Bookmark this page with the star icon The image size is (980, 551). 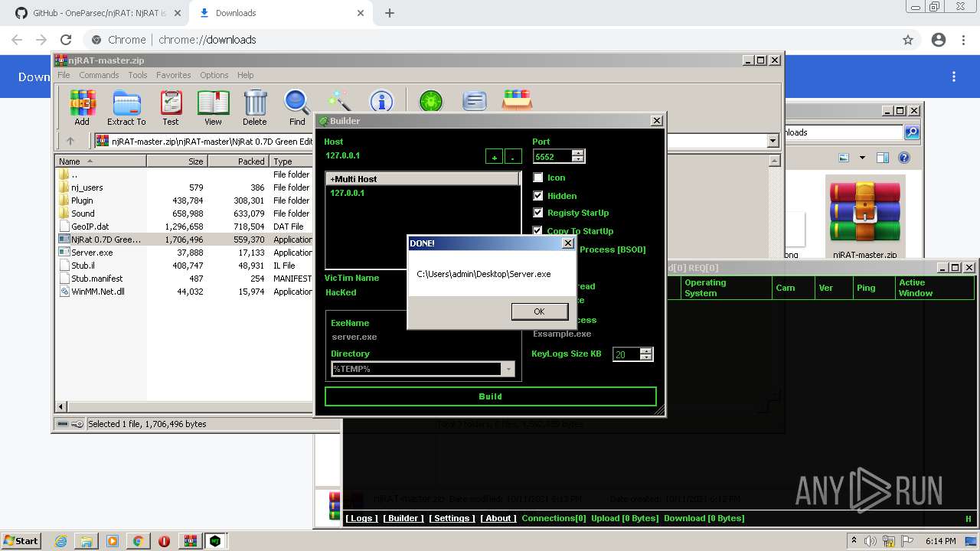[x=908, y=40]
